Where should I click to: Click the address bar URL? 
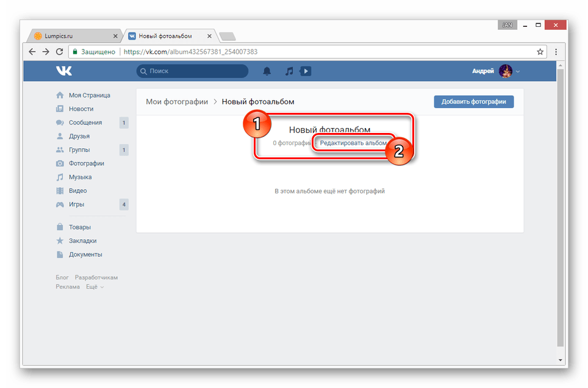click(x=190, y=52)
